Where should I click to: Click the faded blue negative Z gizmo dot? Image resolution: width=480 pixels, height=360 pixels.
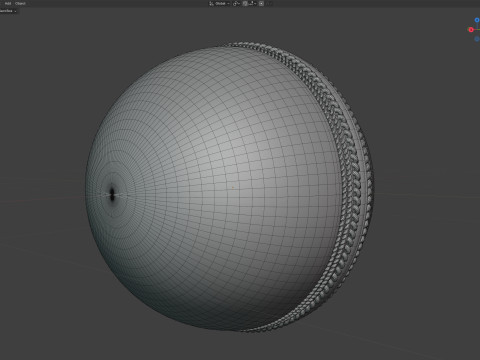(477, 39)
